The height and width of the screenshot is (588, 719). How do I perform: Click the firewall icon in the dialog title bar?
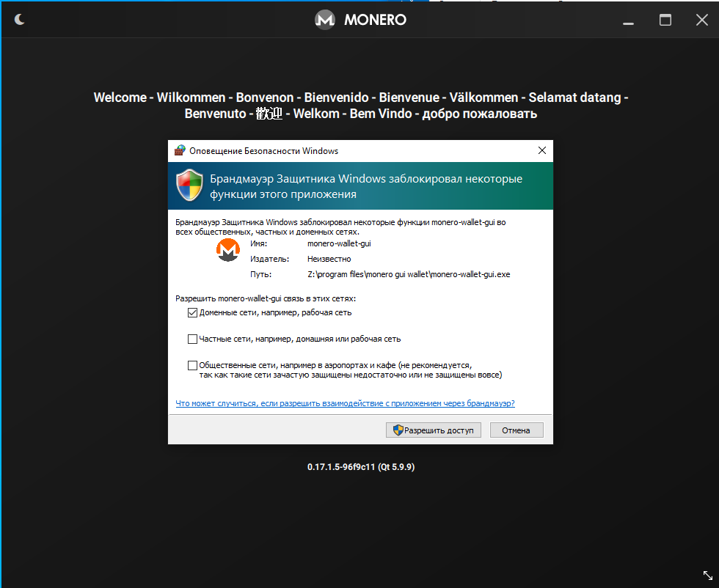tap(178, 150)
